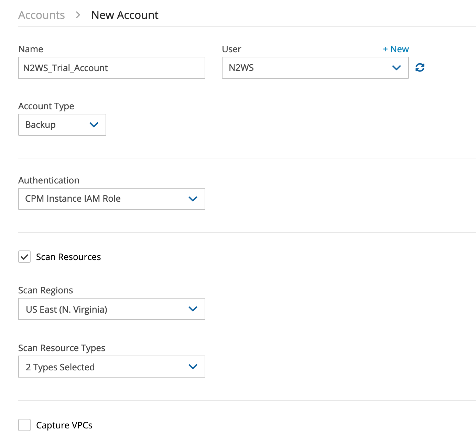This screenshot has height=448, width=476.
Task: Click the Scan Resource Types chevron arrow
Action: [193, 367]
